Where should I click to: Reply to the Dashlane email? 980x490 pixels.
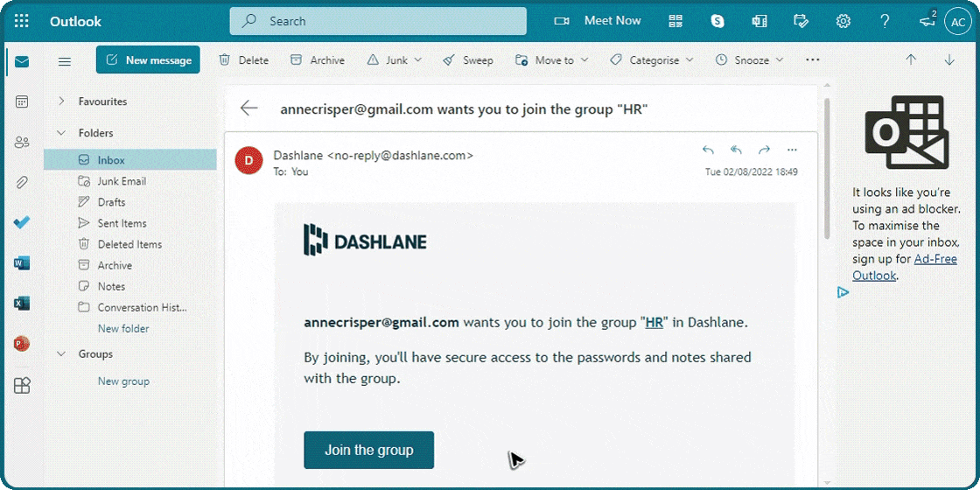click(x=708, y=150)
